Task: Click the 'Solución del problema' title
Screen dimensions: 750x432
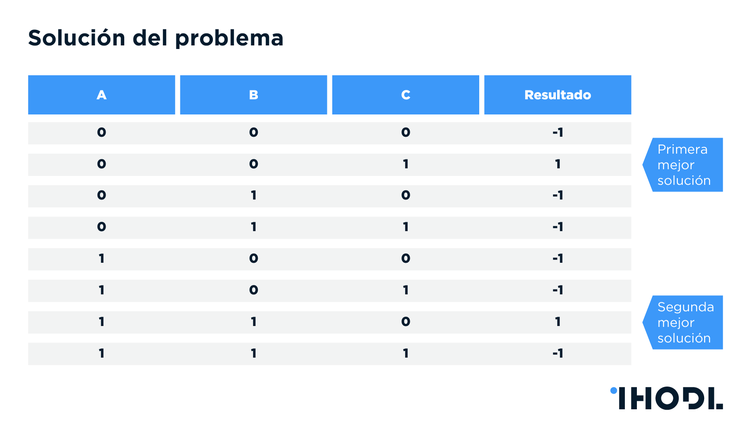Action: [155, 38]
